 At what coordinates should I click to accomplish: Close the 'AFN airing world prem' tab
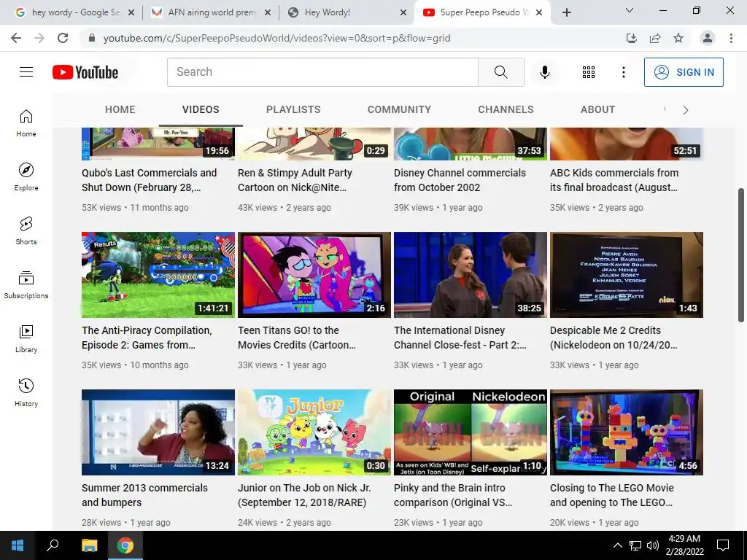[x=268, y=12]
